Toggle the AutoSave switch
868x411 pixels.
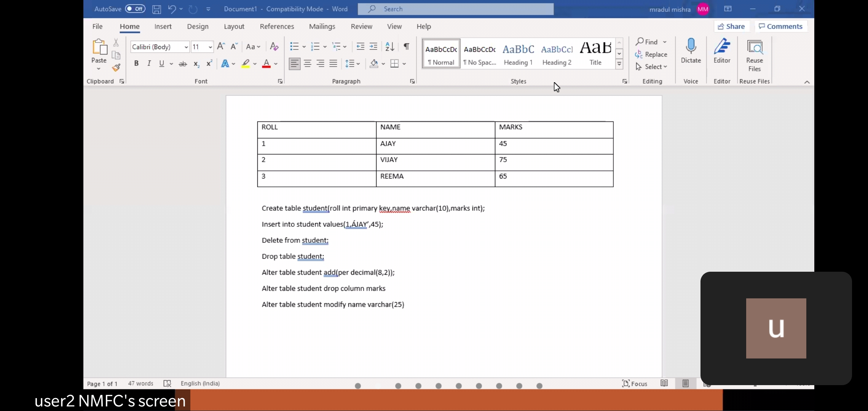135,9
